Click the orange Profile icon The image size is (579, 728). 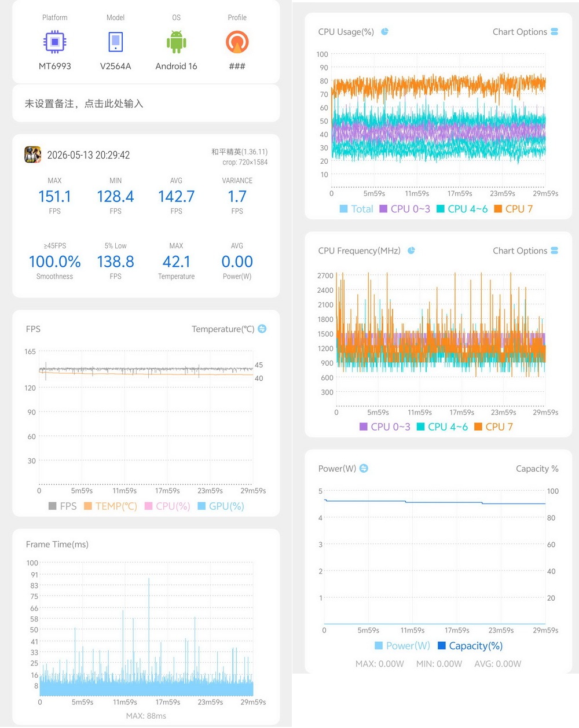237,42
